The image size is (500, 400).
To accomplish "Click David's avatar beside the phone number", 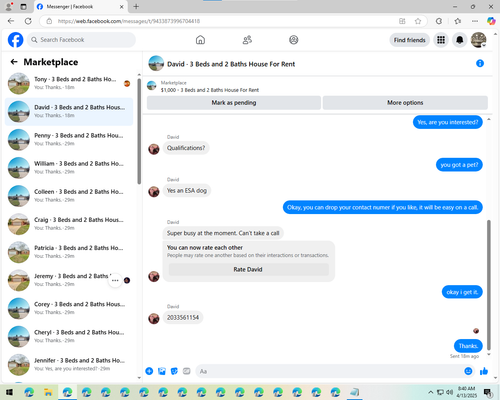I will 154,318.
